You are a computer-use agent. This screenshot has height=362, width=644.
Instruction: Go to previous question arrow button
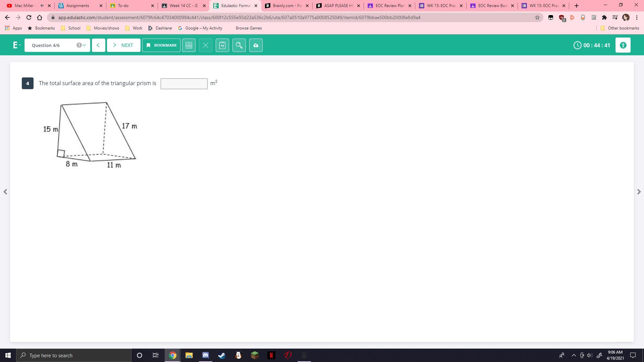pos(98,45)
